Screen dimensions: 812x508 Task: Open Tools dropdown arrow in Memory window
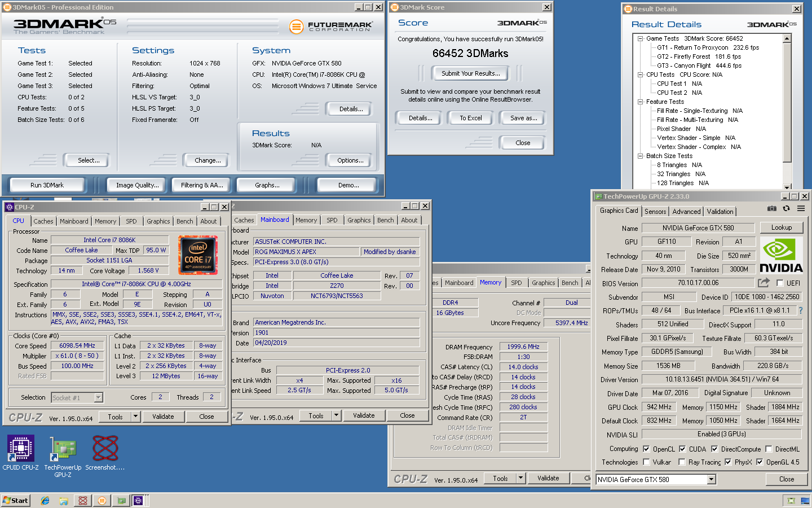(x=520, y=478)
